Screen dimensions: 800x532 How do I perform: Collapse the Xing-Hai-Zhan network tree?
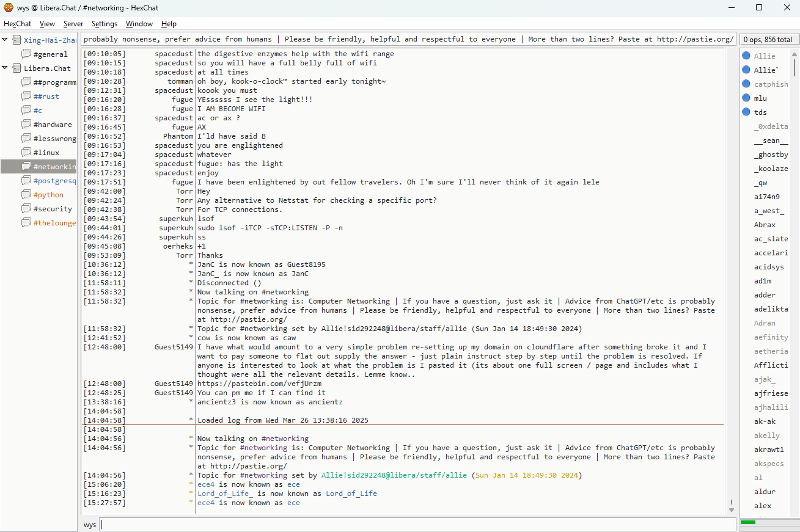click(6, 40)
